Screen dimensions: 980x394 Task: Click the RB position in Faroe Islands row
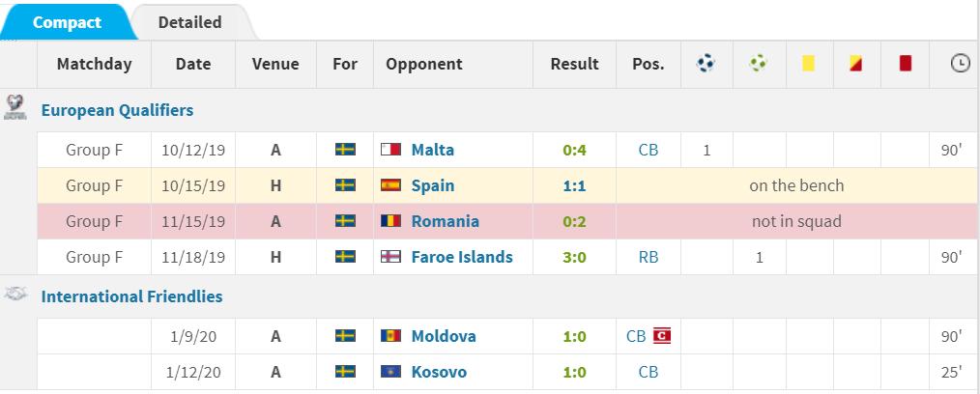[648, 257]
